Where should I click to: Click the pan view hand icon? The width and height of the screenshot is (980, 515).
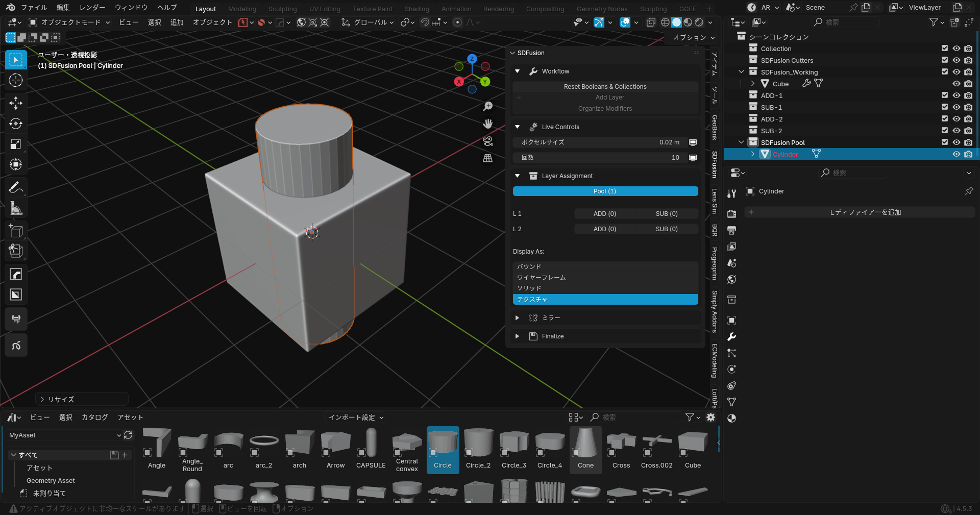pos(488,124)
